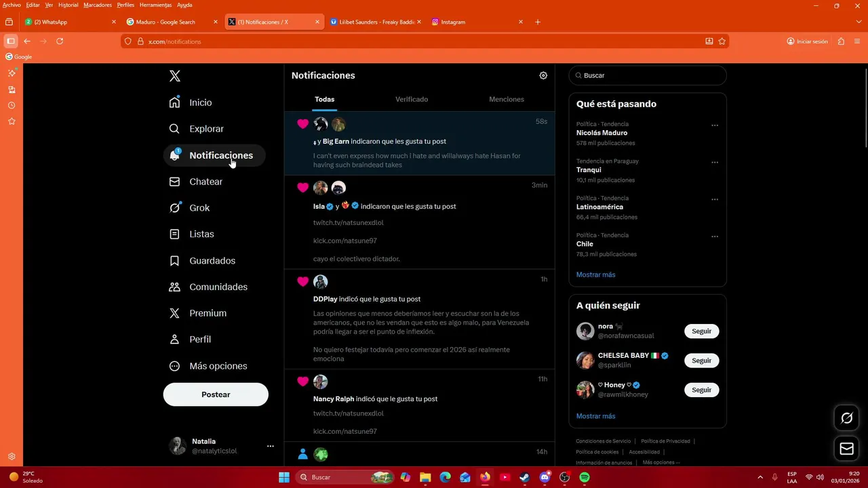The width and height of the screenshot is (868, 488).
Task: Open the Herramientas menu in menu bar
Action: pos(155,5)
